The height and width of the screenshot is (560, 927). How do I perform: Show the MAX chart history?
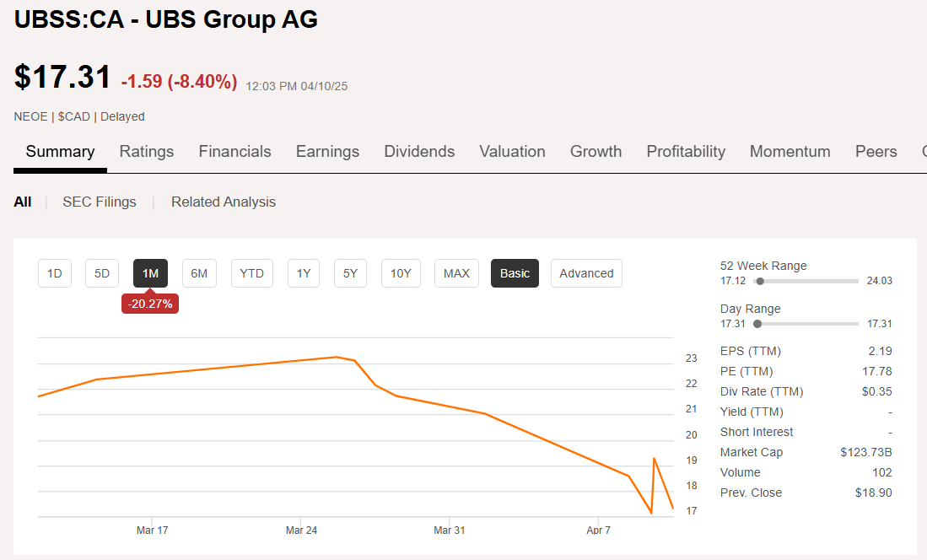coord(455,272)
